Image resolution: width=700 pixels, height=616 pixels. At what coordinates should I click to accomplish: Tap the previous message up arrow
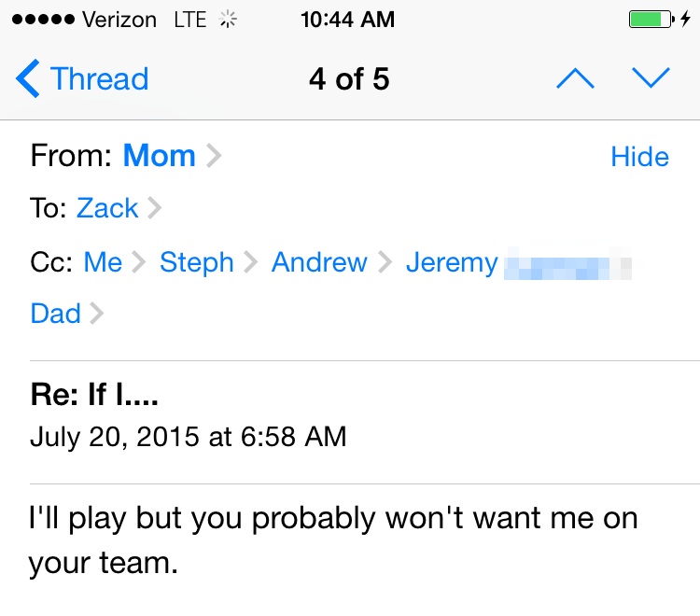click(x=575, y=79)
